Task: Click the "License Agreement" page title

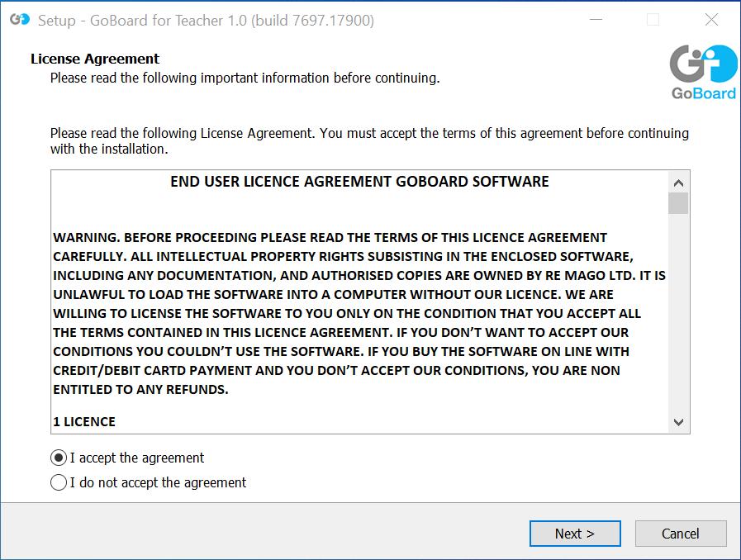Action: pos(95,59)
